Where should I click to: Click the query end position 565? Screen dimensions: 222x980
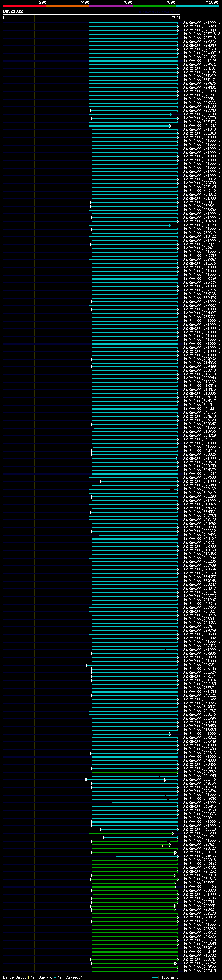coord(175,17)
